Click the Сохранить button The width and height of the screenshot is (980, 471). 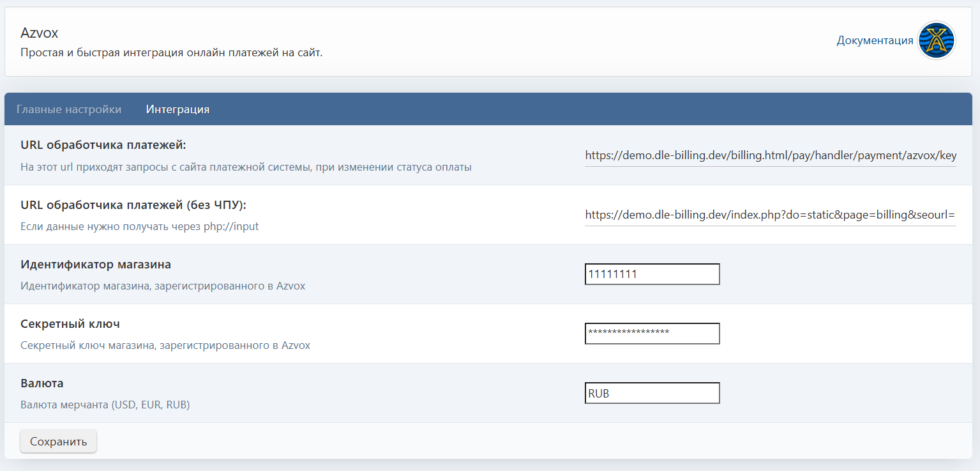58,441
